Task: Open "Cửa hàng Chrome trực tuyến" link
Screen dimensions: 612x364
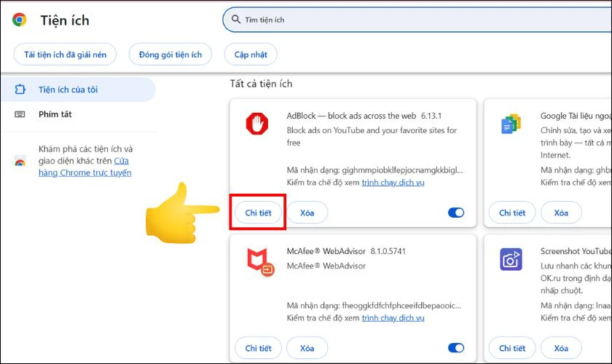Action: [85, 167]
